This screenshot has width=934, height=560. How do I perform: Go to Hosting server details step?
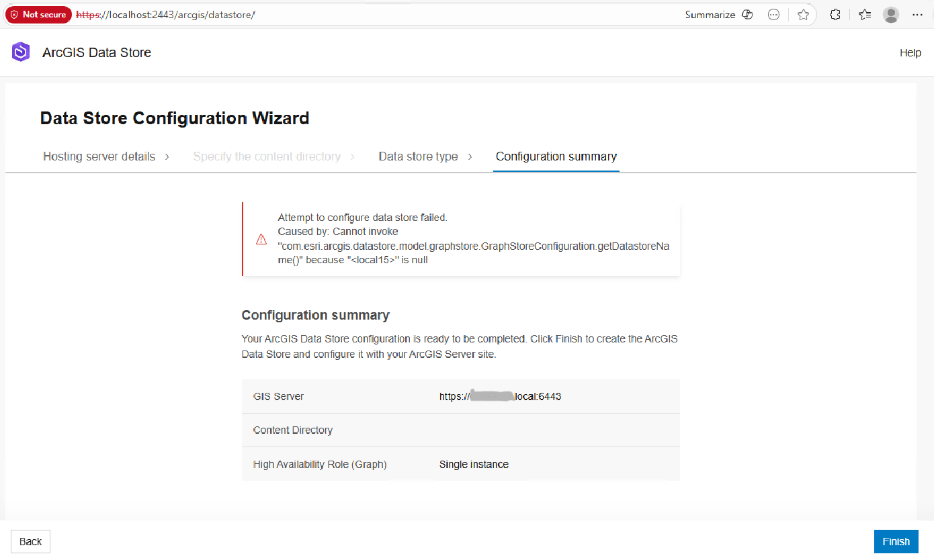click(99, 156)
